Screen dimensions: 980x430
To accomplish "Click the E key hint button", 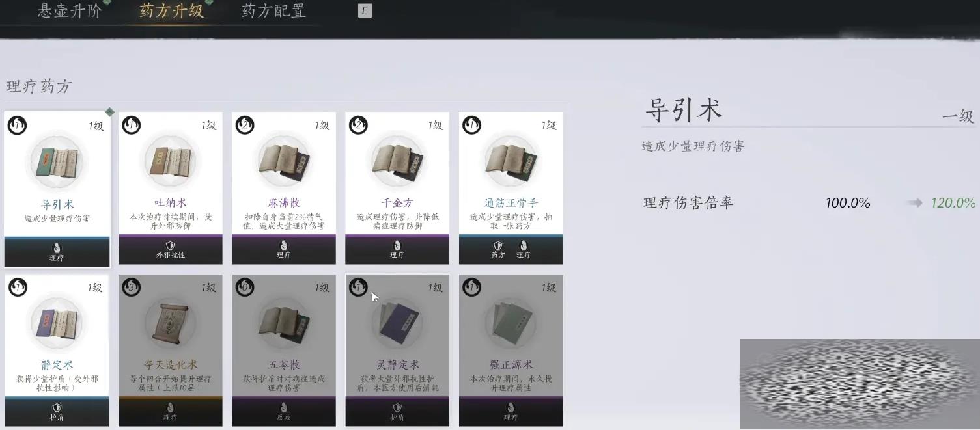I will [x=365, y=11].
